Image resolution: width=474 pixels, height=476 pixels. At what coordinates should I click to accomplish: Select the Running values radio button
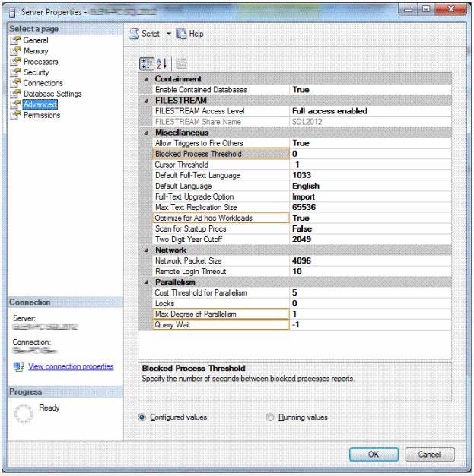pos(270,417)
